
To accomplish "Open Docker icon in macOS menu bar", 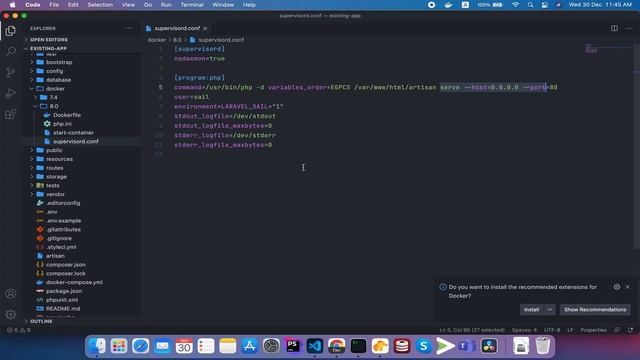I will pos(448,5).
